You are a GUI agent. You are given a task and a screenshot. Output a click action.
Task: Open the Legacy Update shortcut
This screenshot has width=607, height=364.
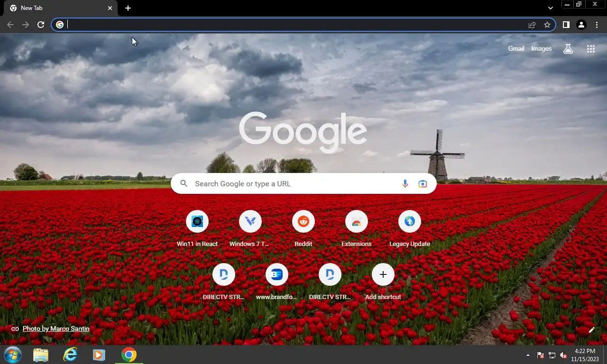click(410, 229)
